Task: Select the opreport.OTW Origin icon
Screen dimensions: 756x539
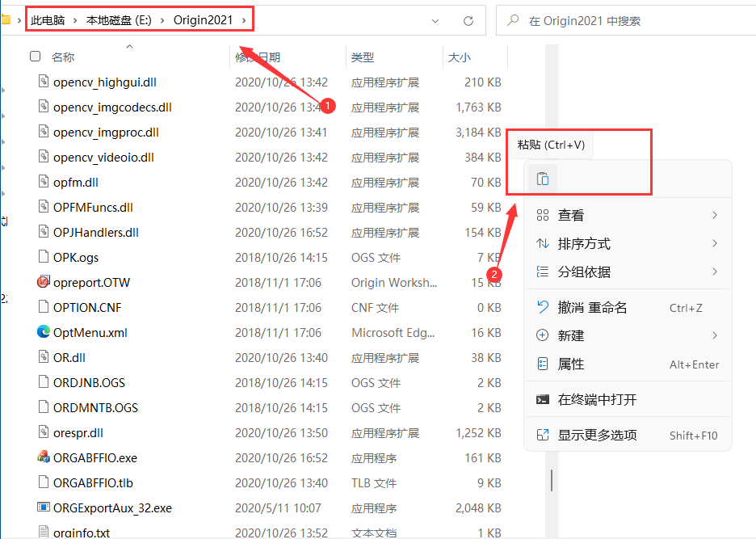Action: click(x=44, y=281)
